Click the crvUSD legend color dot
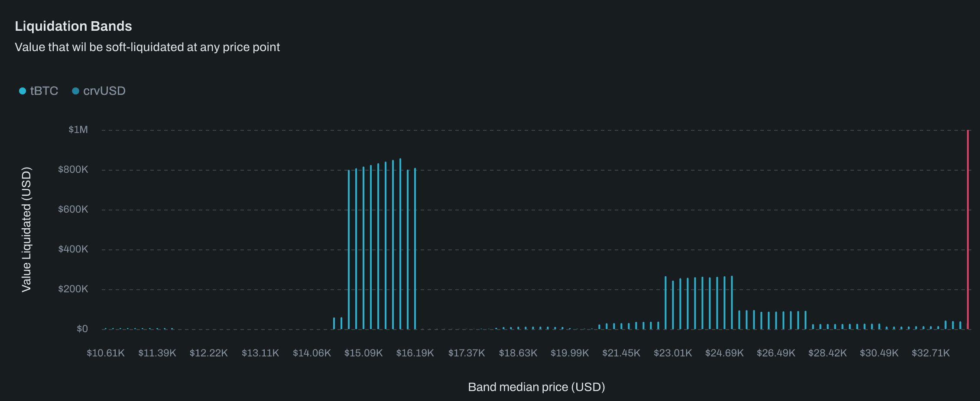This screenshot has width=980, height=401. point(75,91)
